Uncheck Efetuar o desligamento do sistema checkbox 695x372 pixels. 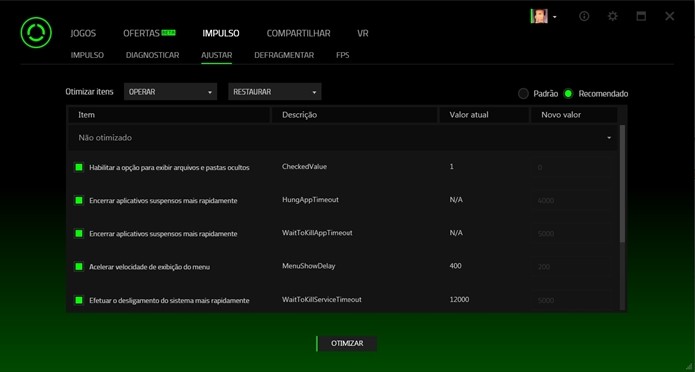(79, 300)
